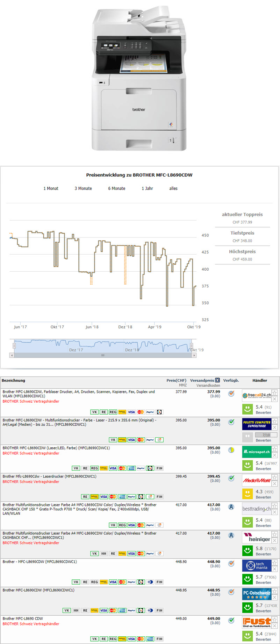Click right arrow of chart navigator scrollbar
Image resolution: width=280 pixels, height=644 pixels.
tap(194, 355)
